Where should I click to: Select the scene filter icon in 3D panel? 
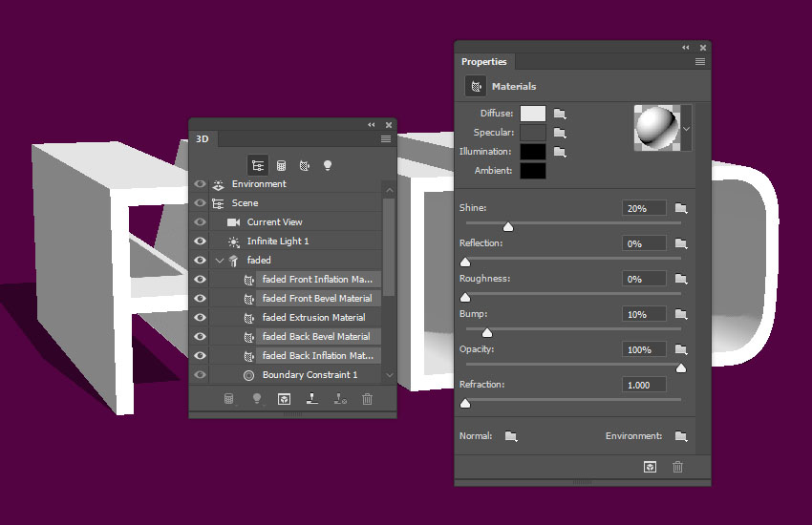(258, 165)
